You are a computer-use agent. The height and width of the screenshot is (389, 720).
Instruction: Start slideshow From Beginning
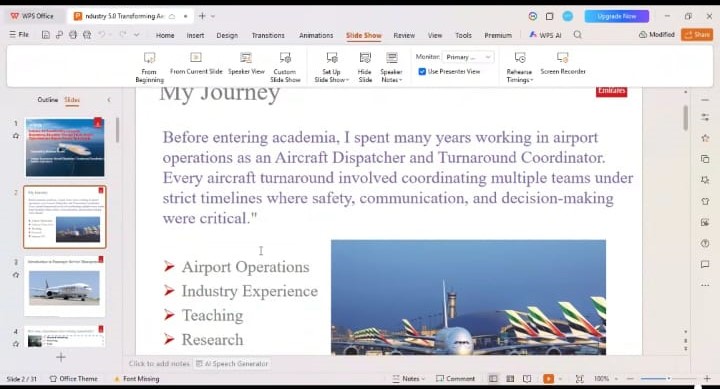tap(149, 67)
